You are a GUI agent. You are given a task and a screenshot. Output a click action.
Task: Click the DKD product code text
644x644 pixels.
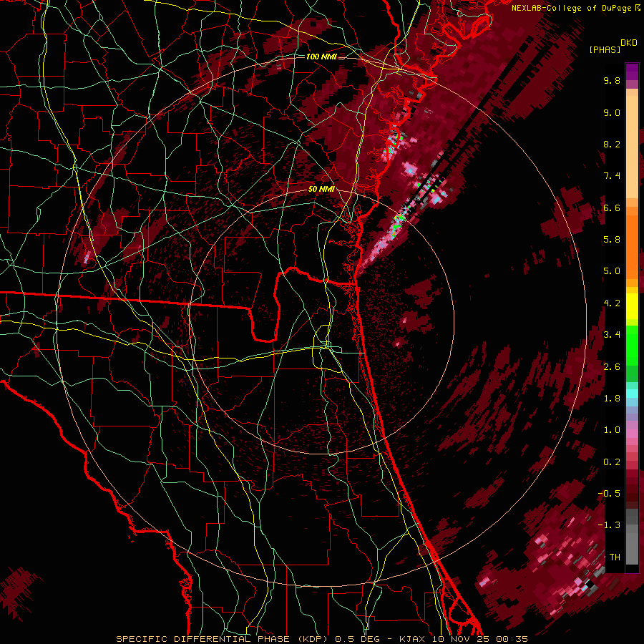pyautogui.click(x=629, y=43)
